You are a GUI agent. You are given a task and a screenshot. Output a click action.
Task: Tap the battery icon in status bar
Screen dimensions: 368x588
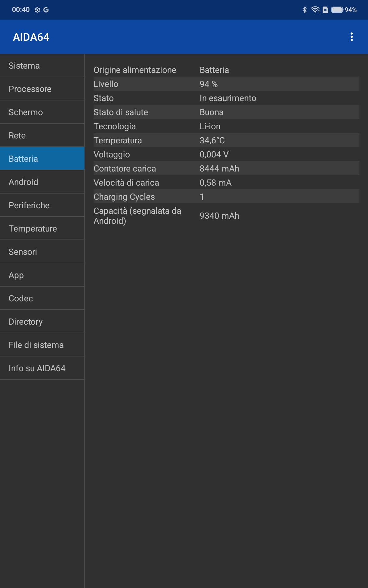coord(337,10)
